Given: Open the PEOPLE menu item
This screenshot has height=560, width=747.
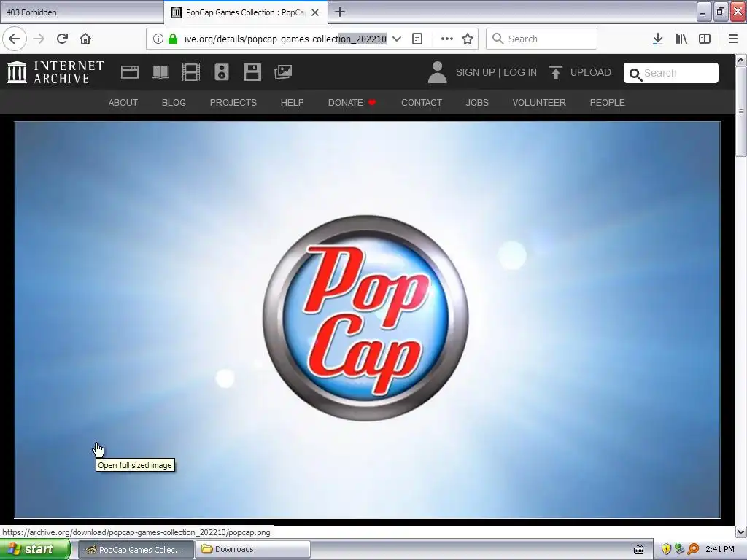Looking at the screenshot, I should click(x=608, y=102).
